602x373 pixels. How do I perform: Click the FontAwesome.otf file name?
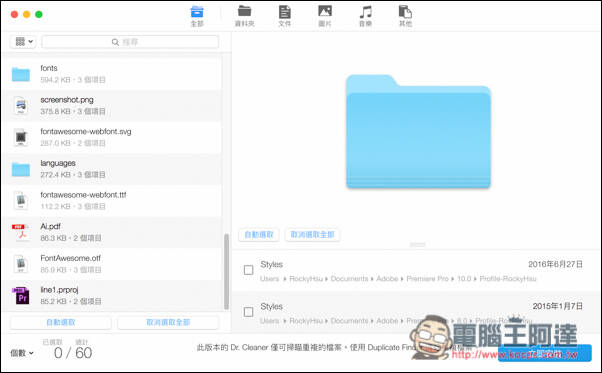tap(70, 258)
